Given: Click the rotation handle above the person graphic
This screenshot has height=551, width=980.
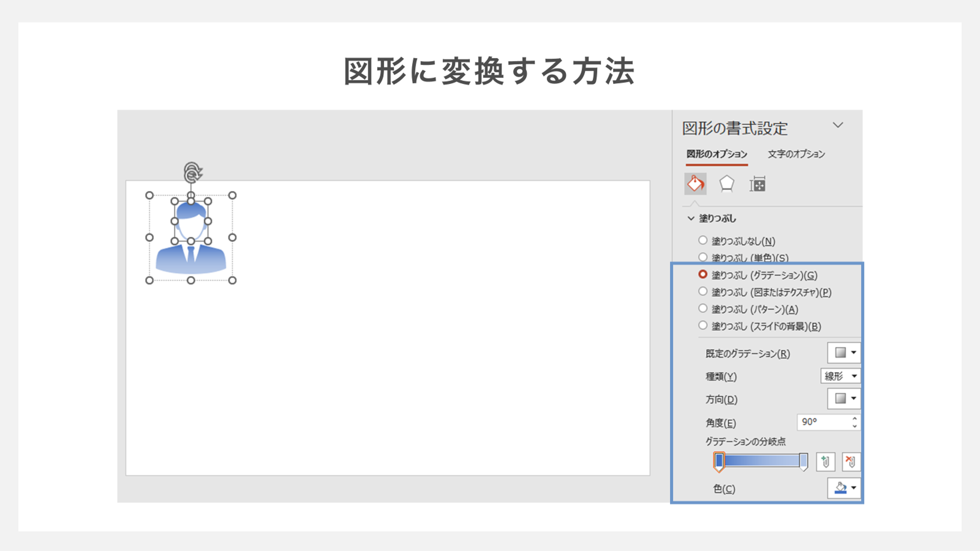Looking at the screenshot, I should pos(192,172).
